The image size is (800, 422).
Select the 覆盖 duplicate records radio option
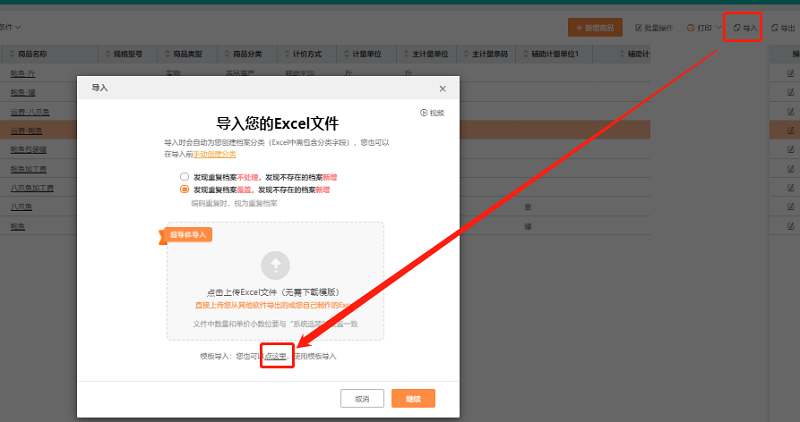pyautogui.click(x=184, y=189)
